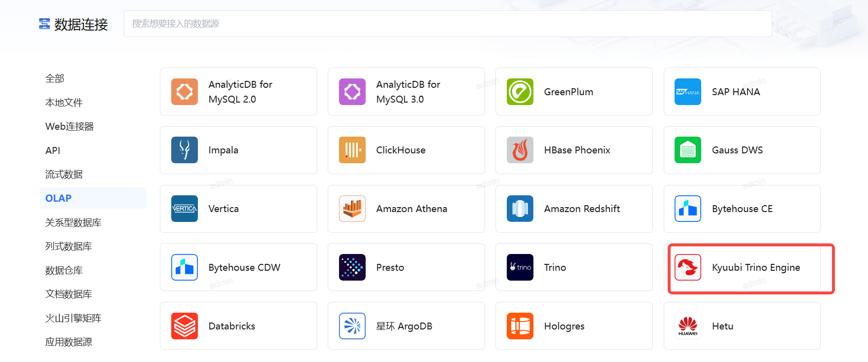Viewport: 868px width, 362px height.
Task: Open the 关系型数据库 category
Action: [x=73, y=222]
